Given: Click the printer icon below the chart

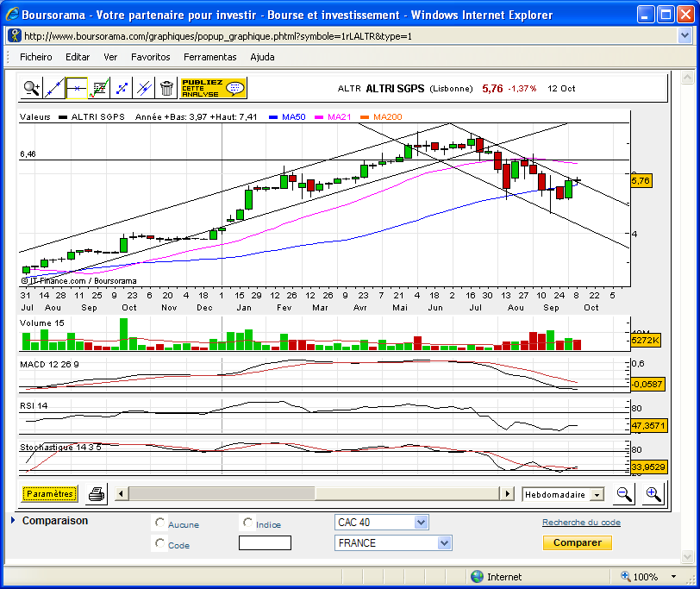Looking at the screenshot, I should pos(97,494).
